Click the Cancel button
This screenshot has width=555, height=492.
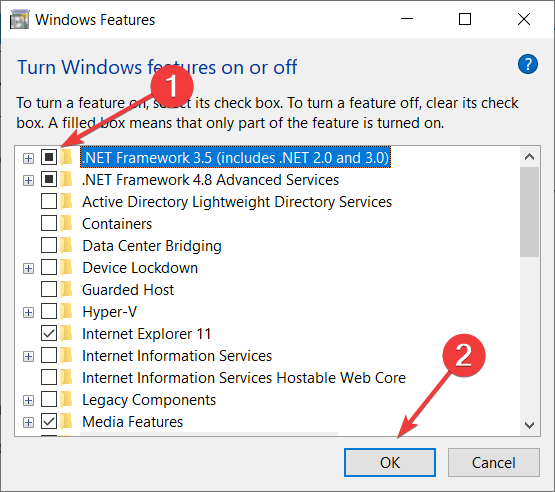(494, 463)
